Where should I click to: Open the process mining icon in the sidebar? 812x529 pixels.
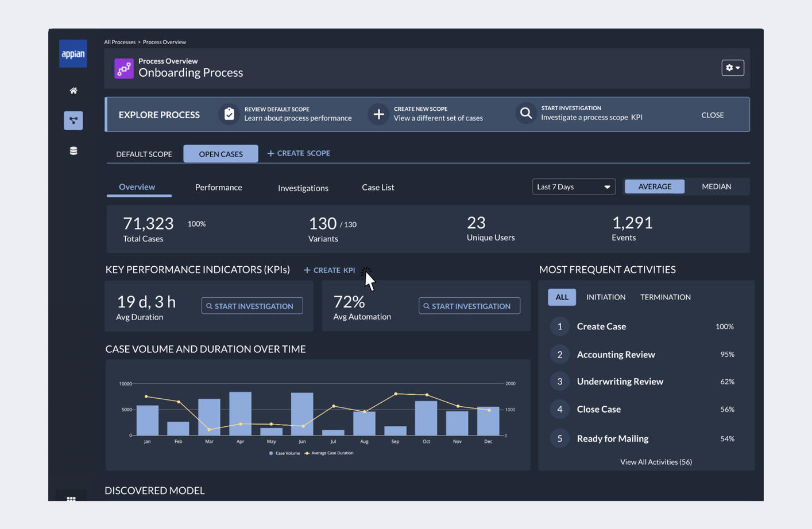(x=73, y=120)
